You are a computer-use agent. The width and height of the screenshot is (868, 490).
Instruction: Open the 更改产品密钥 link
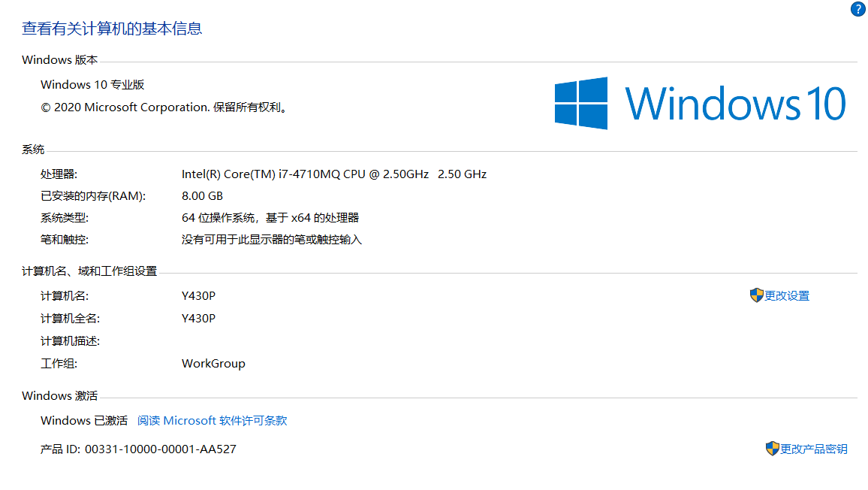[813, 449]
